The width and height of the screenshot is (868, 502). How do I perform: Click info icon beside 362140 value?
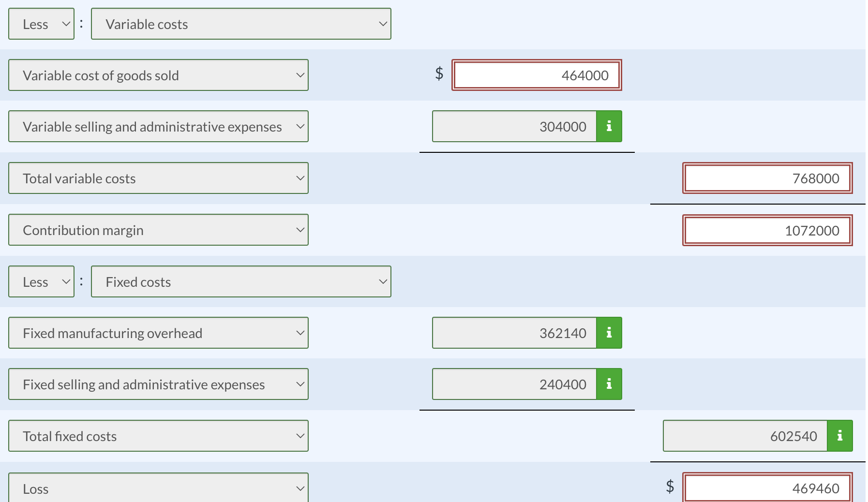point(609,333)
